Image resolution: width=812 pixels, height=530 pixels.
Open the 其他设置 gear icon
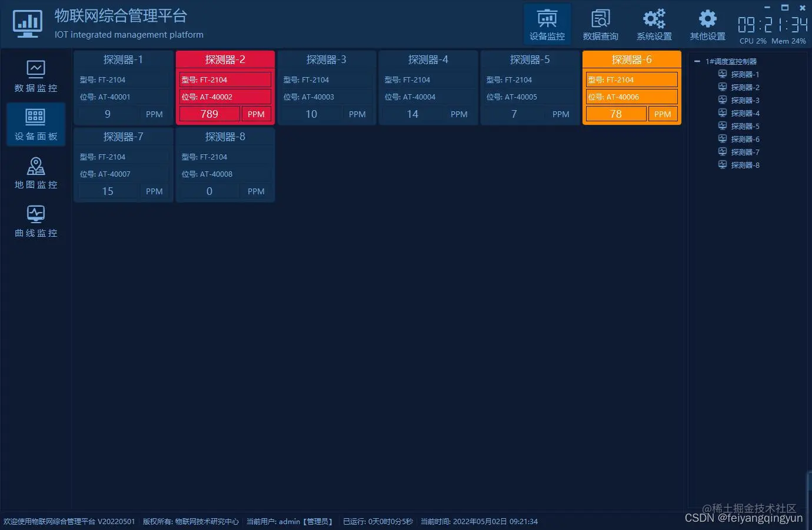(x=707, y=24)
